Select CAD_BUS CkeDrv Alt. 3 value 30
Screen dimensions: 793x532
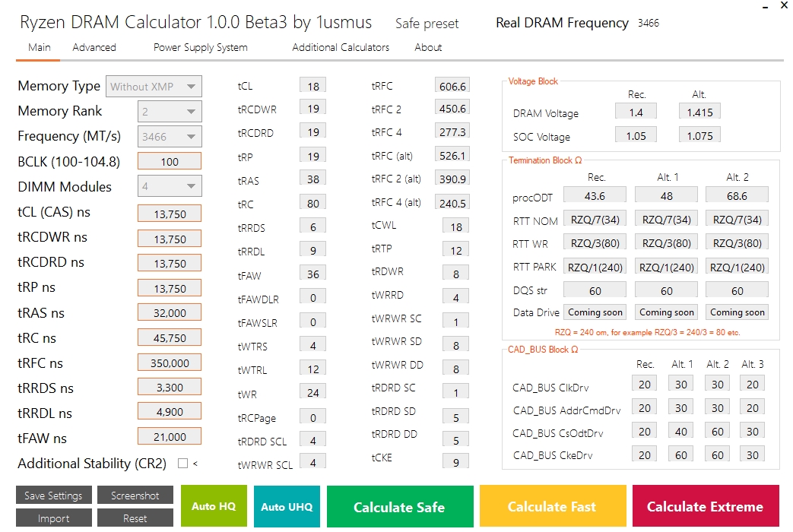[752, 454]
